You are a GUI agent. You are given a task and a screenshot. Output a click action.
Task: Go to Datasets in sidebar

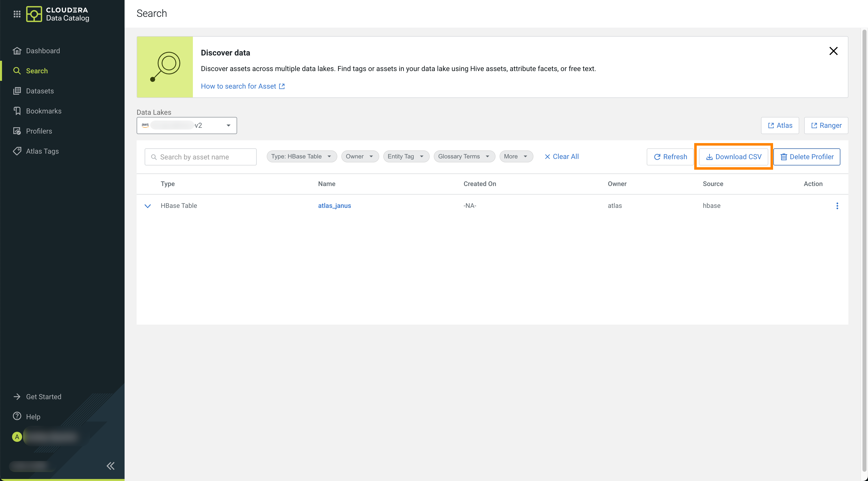click(40, 91)
